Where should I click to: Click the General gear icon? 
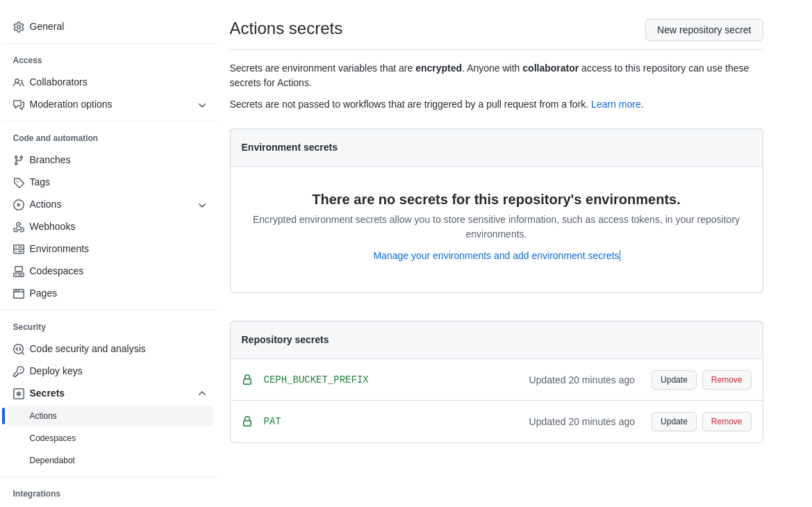19,27
